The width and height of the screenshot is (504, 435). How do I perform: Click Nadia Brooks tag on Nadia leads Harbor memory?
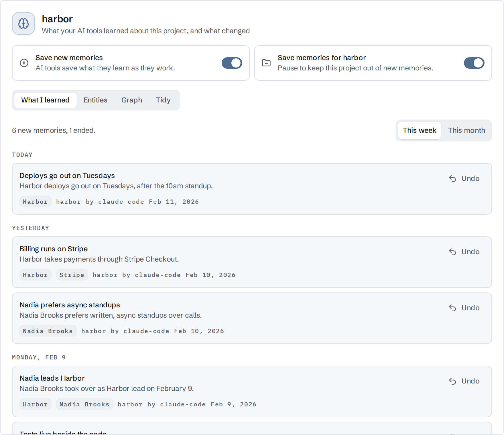point(84,404)
